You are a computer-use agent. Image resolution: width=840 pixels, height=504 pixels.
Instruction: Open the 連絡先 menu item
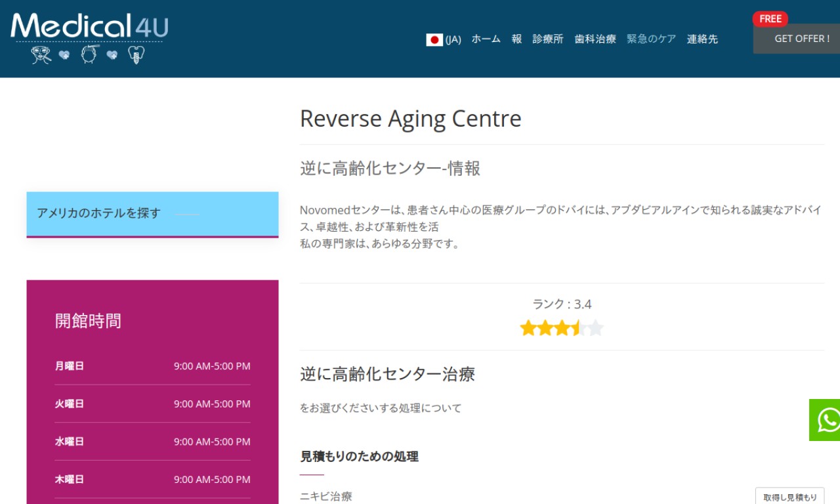702,39
